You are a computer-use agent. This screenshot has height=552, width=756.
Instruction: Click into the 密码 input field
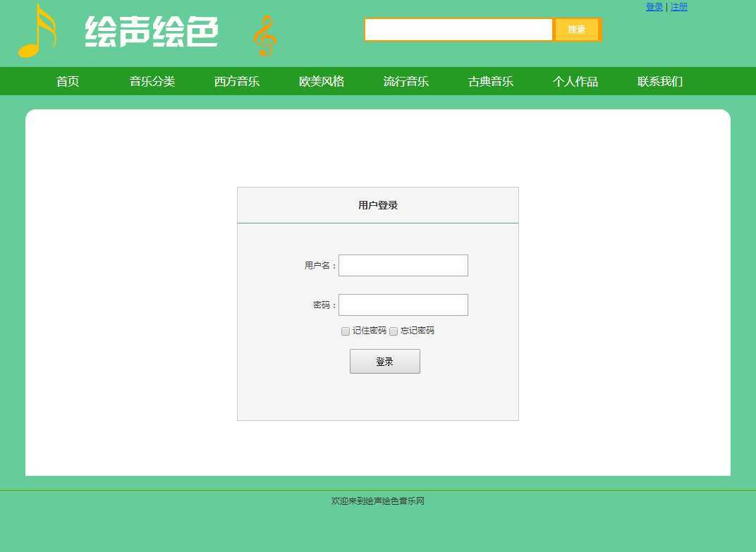403,305
